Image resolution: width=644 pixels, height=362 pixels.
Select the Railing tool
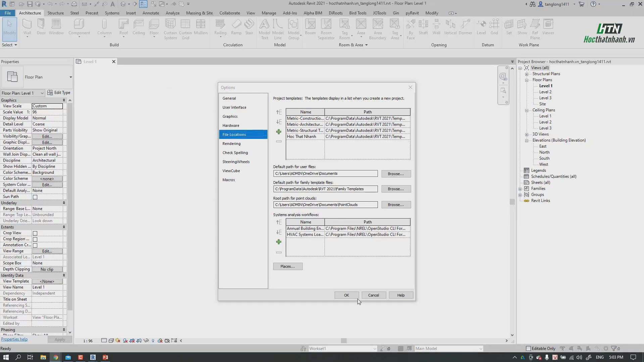click(x=220, y=27)
